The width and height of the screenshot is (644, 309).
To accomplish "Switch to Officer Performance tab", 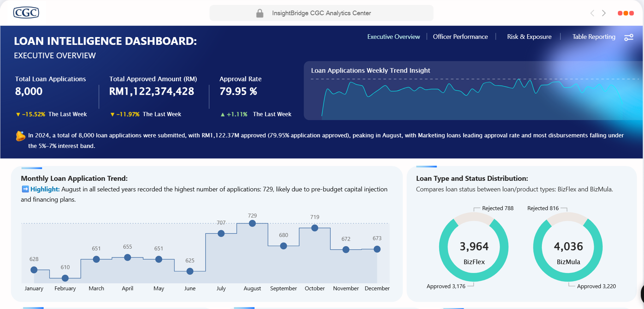I will tap(460, 37).
